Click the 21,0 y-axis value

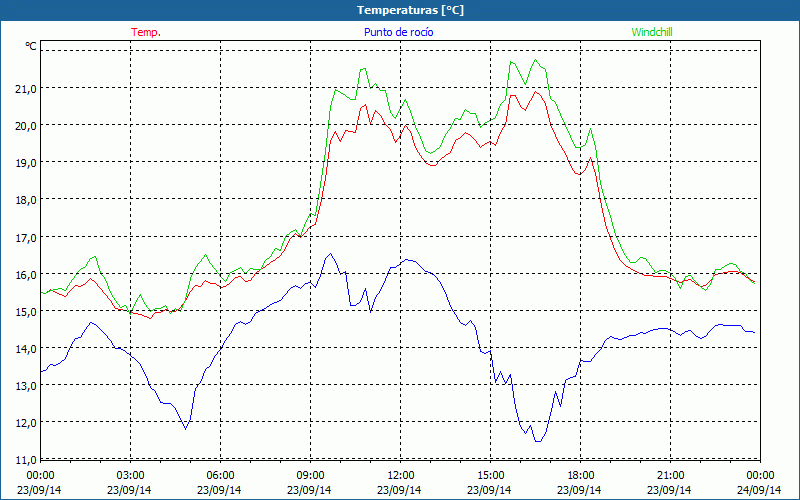(x=26, y=88)
